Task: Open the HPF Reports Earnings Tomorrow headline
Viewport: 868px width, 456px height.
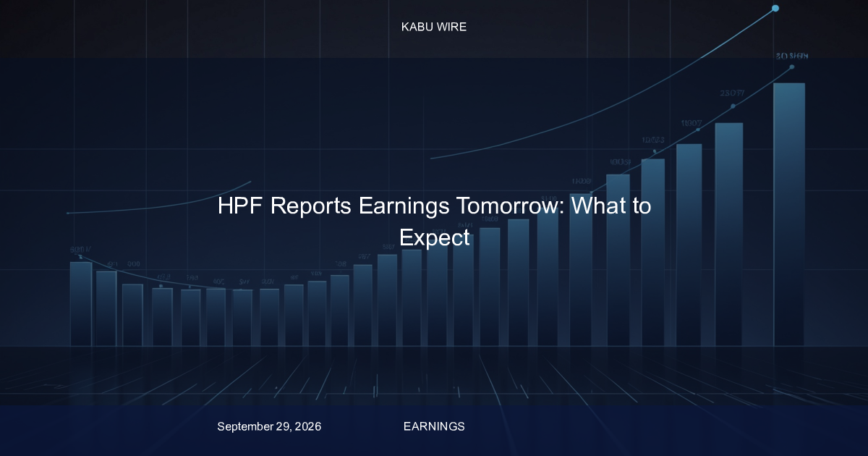Action: tap(434, 221)
